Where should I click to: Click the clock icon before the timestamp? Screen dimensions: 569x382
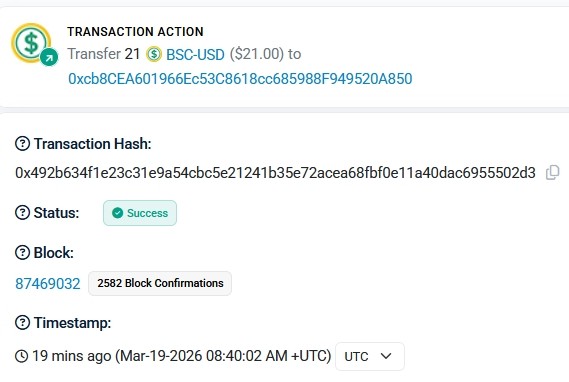22,356
